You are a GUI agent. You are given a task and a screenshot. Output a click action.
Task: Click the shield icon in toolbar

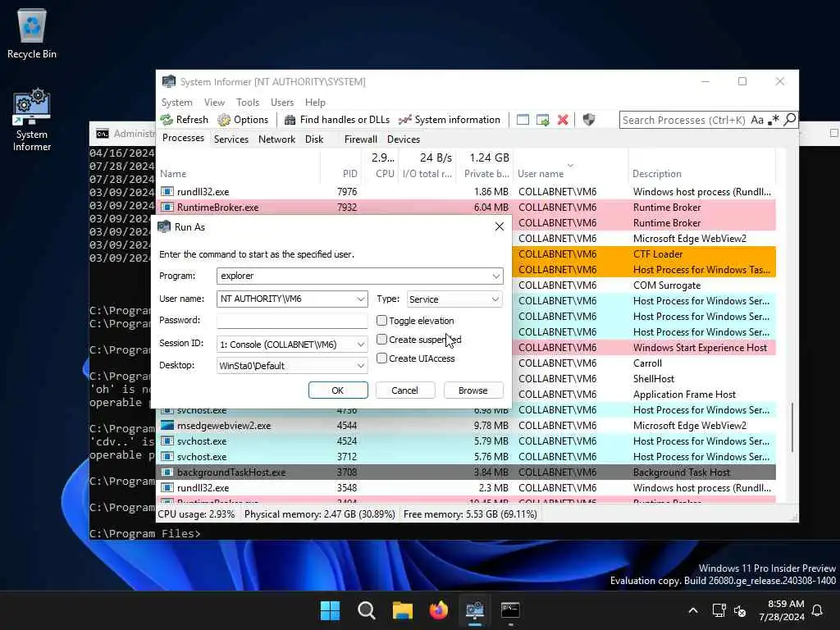[589, 120]
